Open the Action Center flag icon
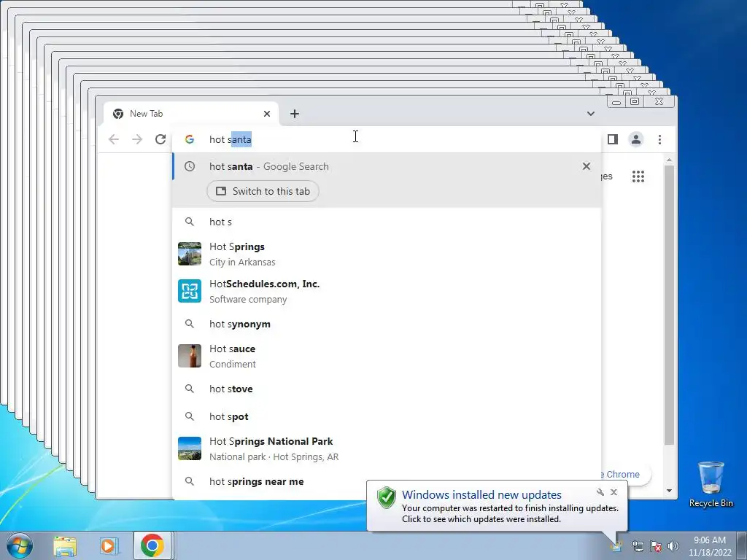This screenshot has width=747, height=560. 656,547
